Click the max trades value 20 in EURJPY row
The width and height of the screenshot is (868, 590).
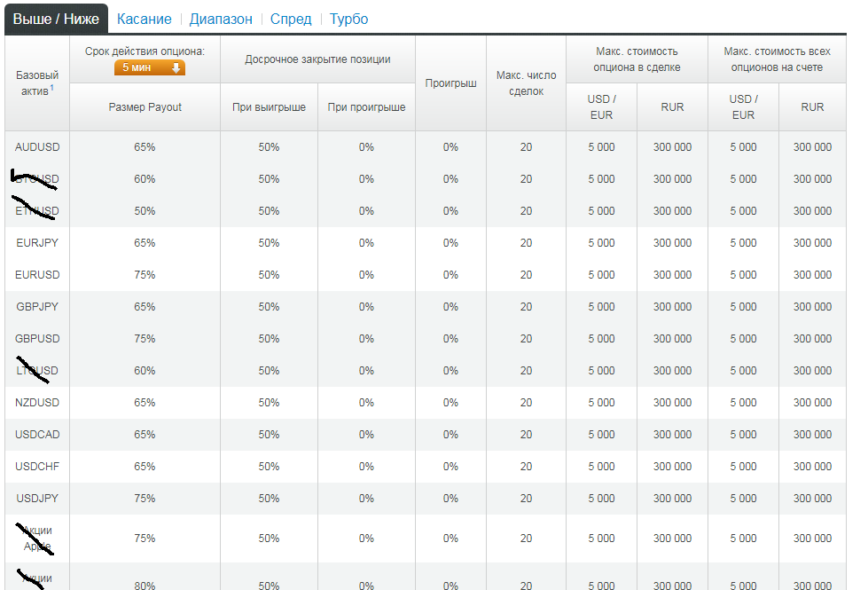[x=526, y=242]
